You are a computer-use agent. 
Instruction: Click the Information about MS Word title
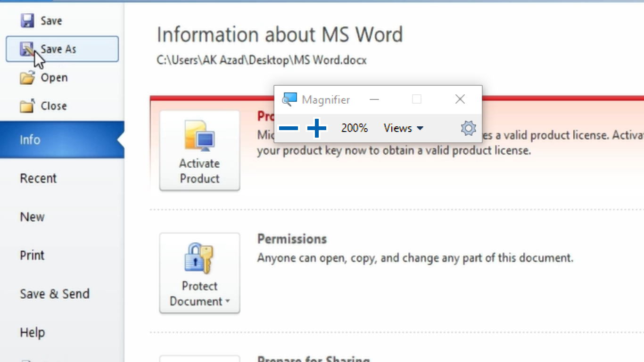coord(280,35)
